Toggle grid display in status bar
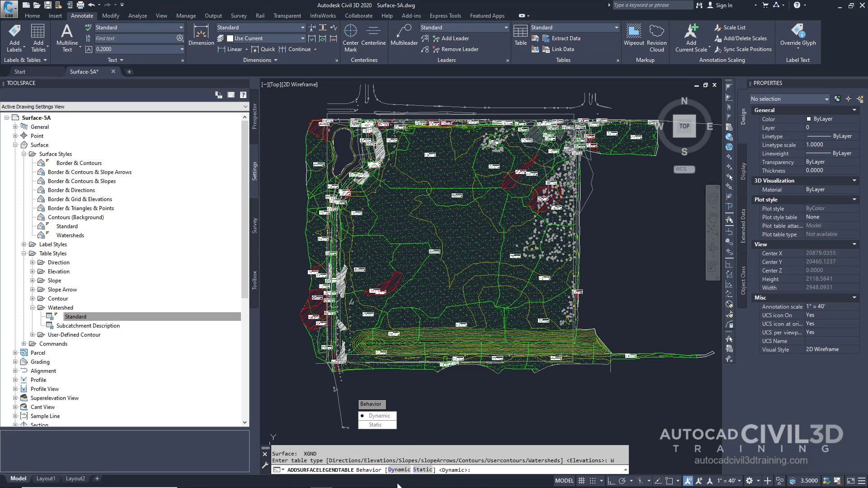 click(582, 481)
